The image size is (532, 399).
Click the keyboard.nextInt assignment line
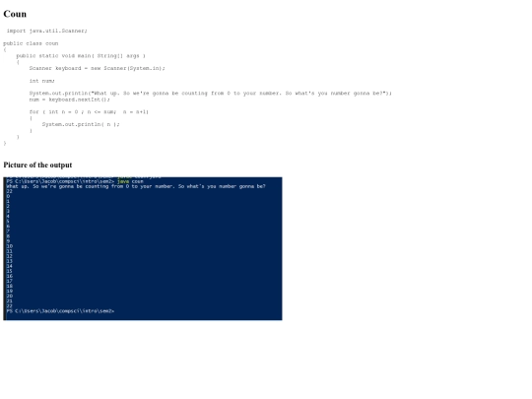70,100
